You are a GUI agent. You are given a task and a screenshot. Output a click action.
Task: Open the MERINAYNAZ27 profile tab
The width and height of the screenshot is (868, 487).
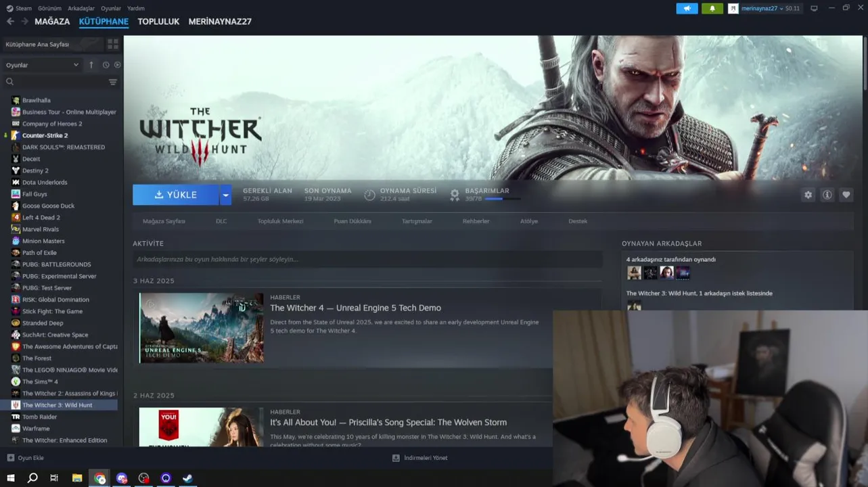tap(220, 22)
